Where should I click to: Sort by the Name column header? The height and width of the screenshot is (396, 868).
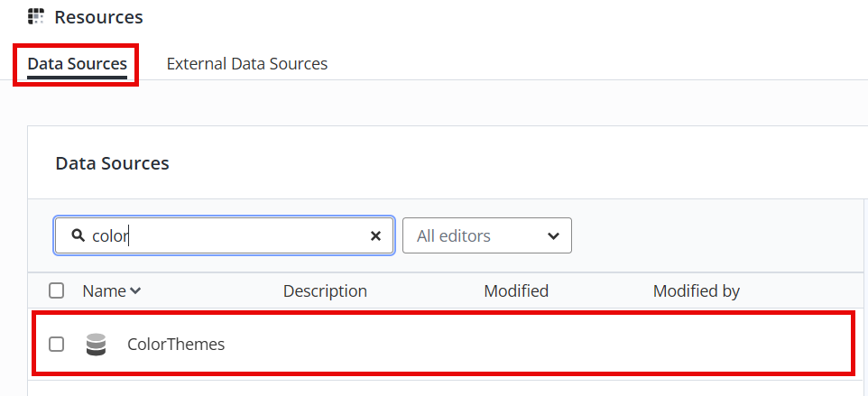[104, 291]
